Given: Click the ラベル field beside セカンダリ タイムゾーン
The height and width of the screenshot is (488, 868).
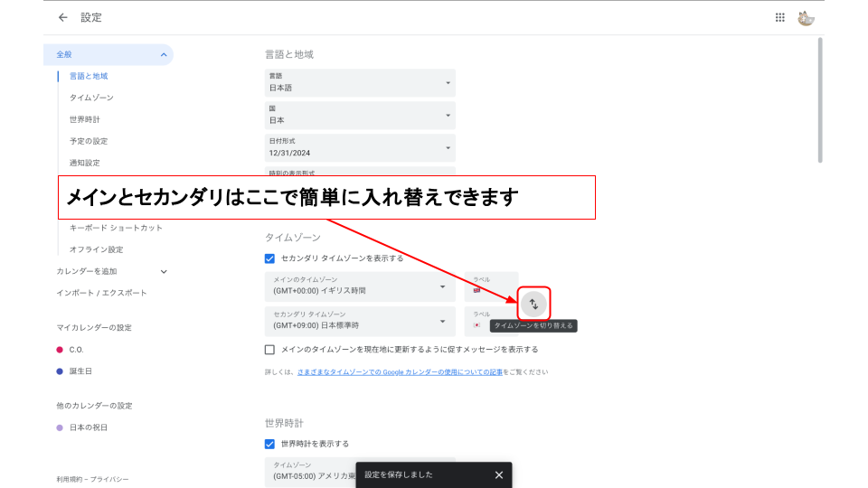Looking at the screenshot, I should [491, 321].
